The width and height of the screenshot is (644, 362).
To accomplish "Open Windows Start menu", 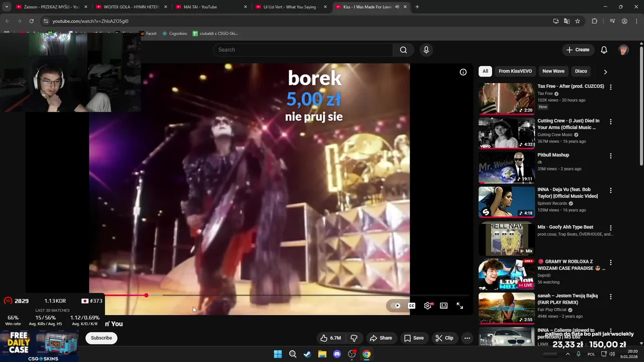I will pyautogui.click(x=278, y=354).
